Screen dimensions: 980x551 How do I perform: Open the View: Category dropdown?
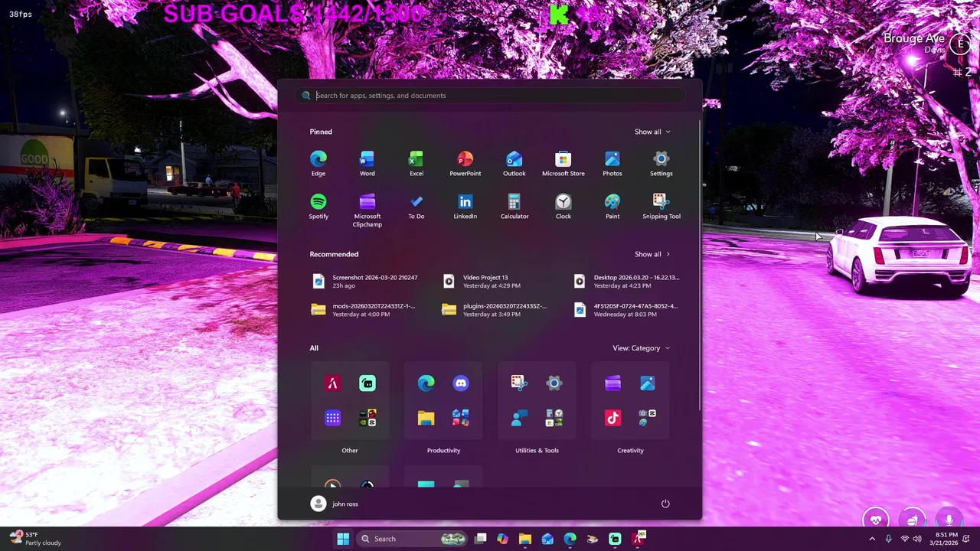click(641, 348)
